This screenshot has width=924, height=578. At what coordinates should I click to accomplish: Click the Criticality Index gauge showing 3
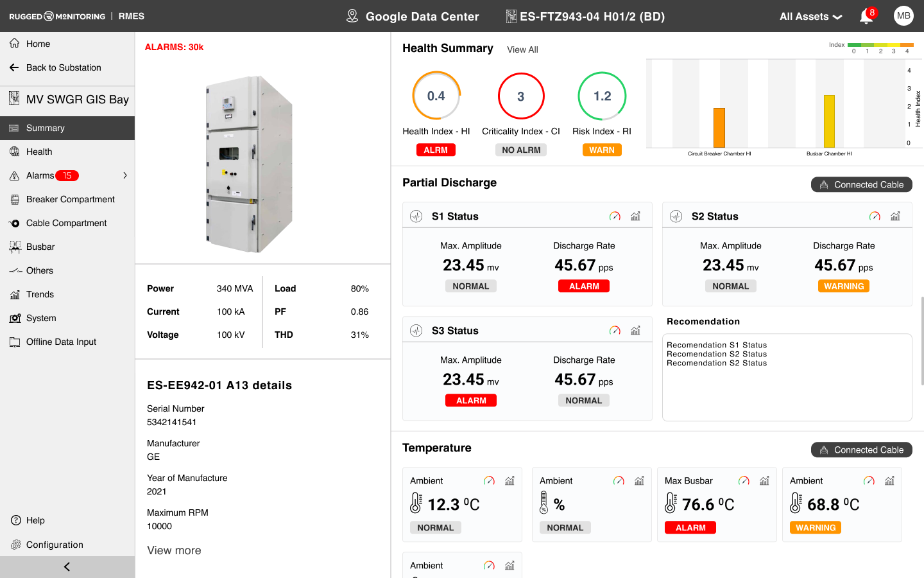pyautogui.click(x=521, y=96)
